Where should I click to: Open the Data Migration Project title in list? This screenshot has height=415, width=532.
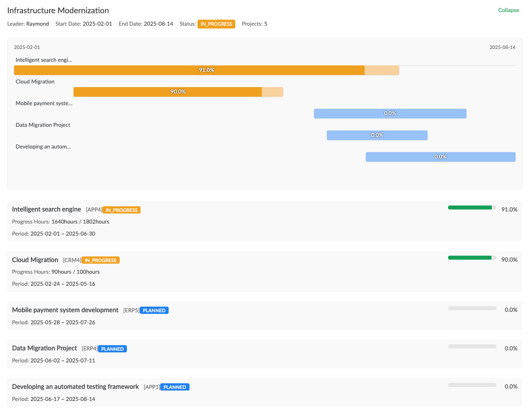[x=44, y=348]
